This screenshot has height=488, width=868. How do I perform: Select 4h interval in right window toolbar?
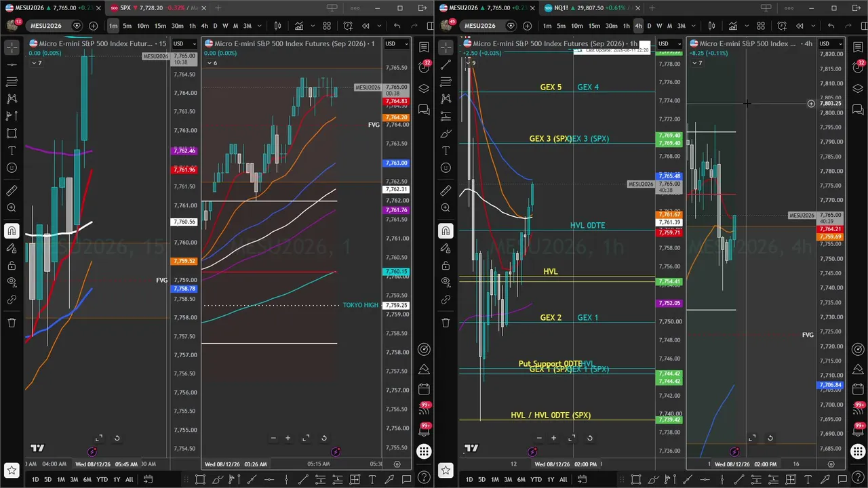[x=638, y=26]
